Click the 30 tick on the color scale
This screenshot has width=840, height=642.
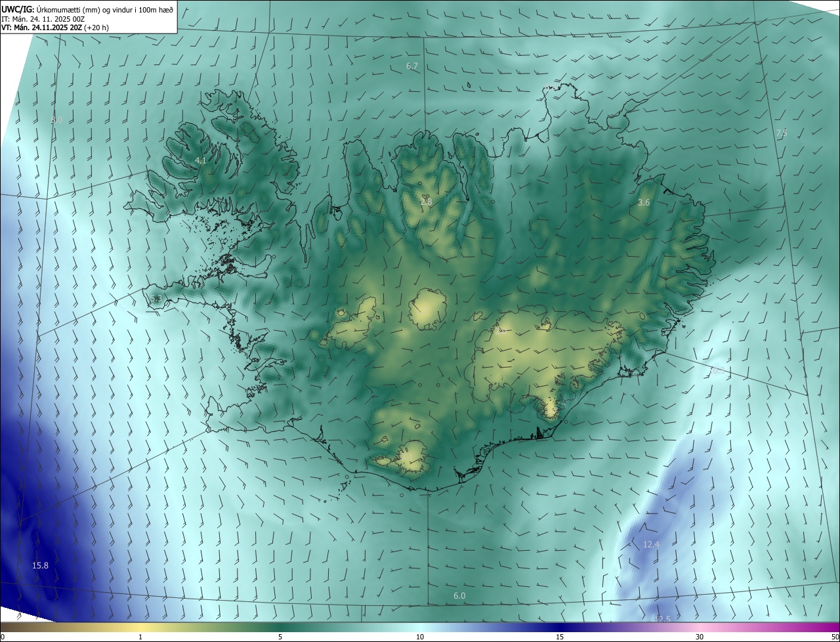click(x=700, y=637)
